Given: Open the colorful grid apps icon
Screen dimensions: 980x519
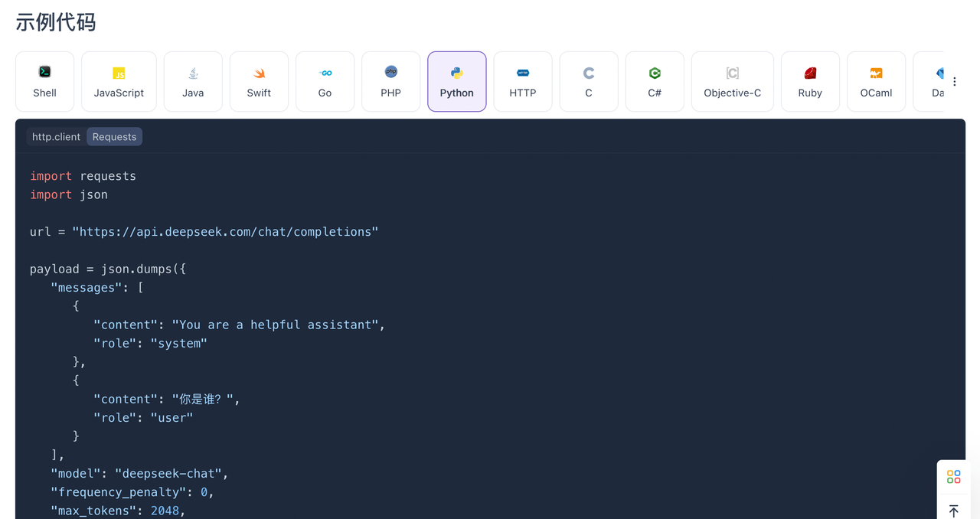Looking at the screenshot, I should pos(953,477).
